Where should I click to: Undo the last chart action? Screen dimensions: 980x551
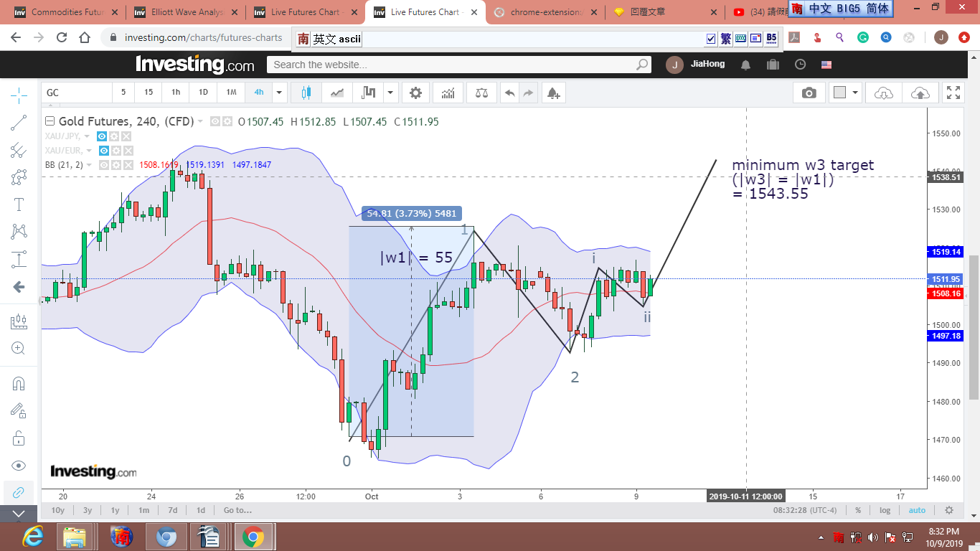(x=509, y=93)
